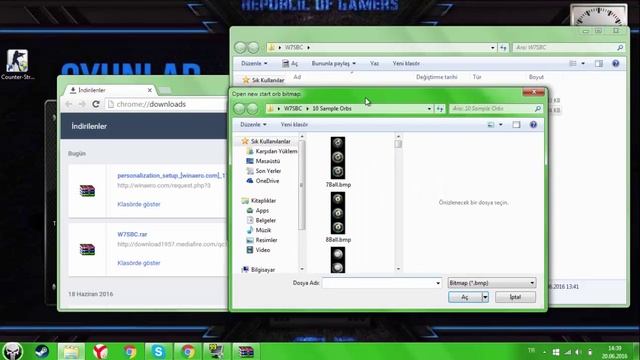
Task: Click back arrow in the open dialog
Action: [240, 109]
